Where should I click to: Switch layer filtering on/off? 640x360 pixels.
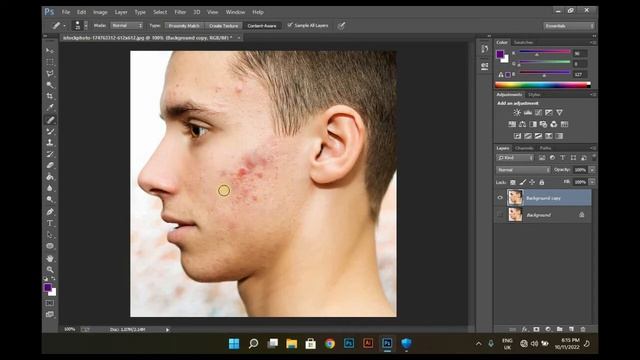(594, 157)
